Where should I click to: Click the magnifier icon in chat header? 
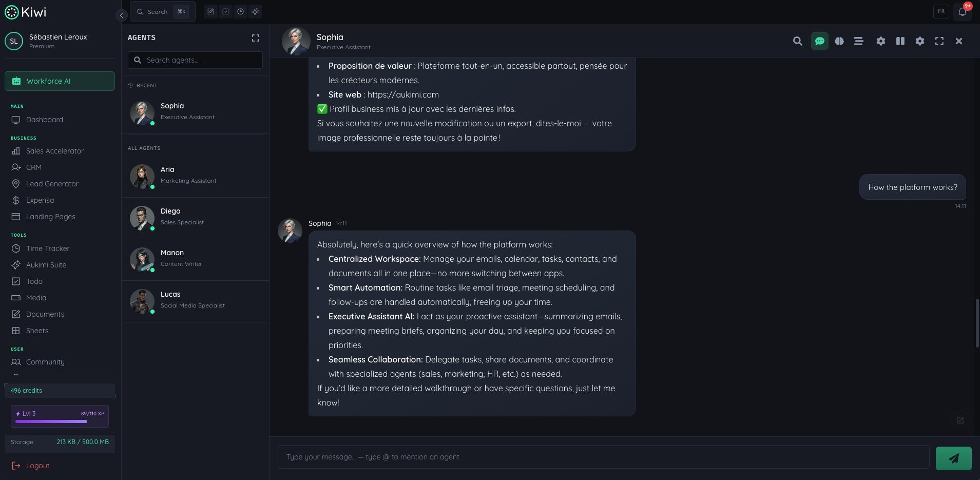797,41
